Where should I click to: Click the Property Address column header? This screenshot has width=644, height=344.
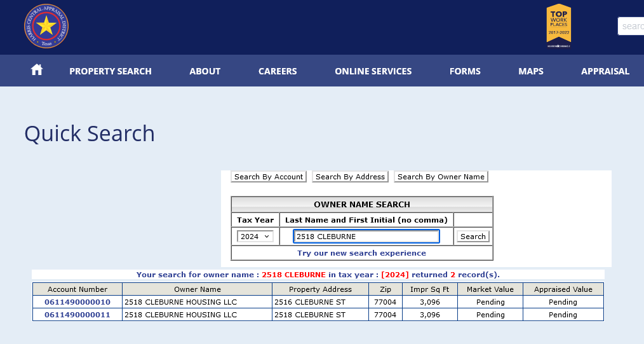pyautogui.click(x=320, y=289)
